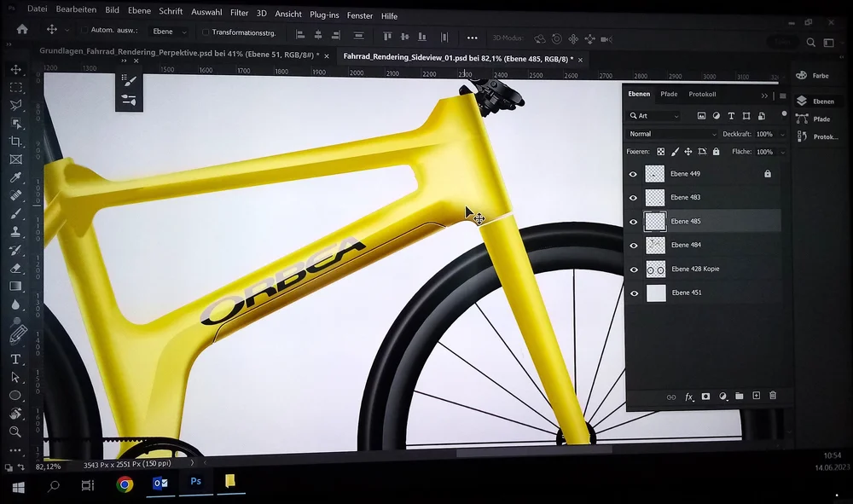Open the Ebene auto-select dropdown
853x504 pixels.
(169, 32)
